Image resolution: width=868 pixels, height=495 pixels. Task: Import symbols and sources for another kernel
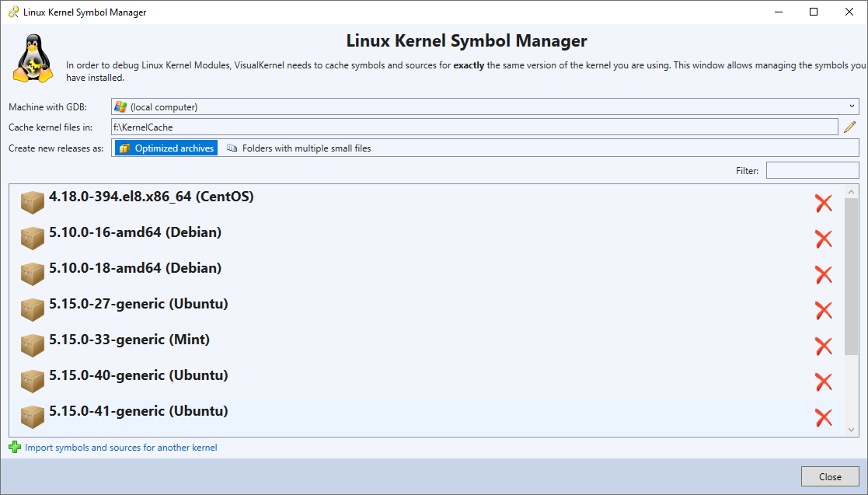(120, 448)
